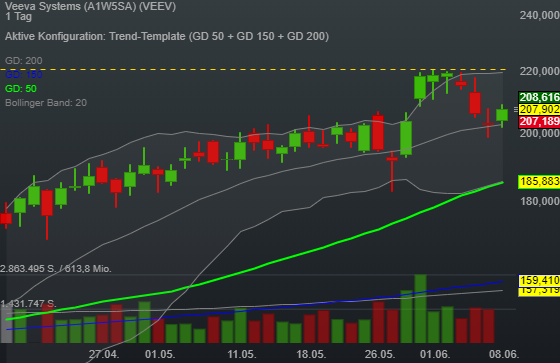Viewport: 560px width, 363px height.
Task: Click the green 208,616 price tag
Action: pos(539,97)
